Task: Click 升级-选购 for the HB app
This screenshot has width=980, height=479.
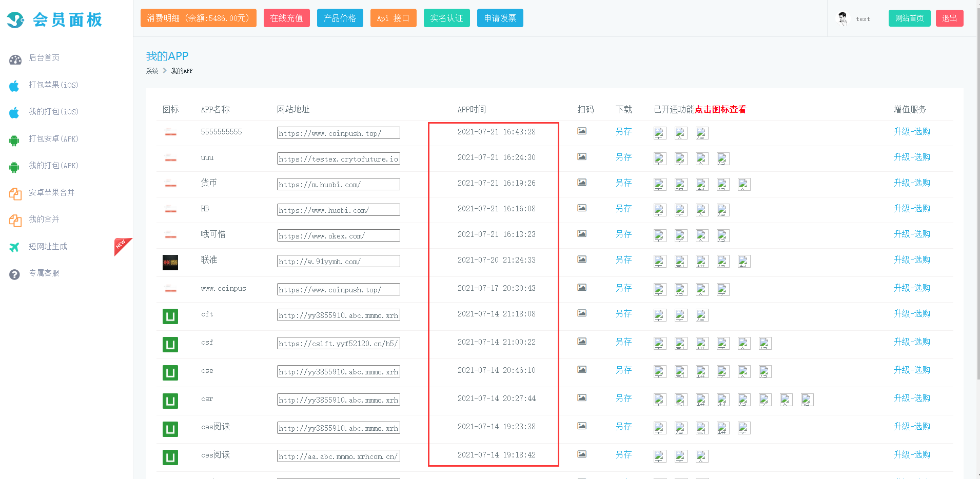Action: 911,209
